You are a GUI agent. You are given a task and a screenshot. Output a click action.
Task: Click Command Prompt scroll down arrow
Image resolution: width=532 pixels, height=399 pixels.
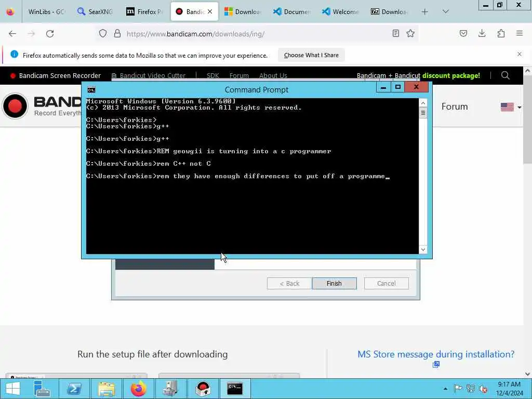[x=423, y=250]
